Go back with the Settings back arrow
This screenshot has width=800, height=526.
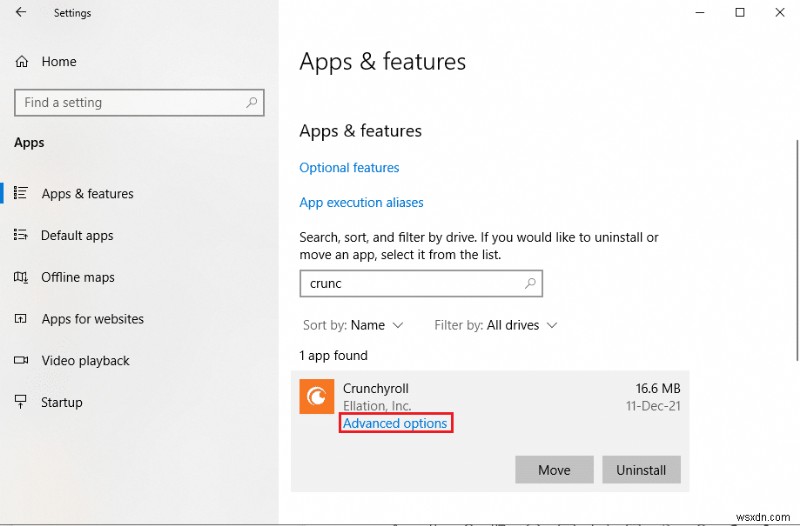tap(20, 12)
